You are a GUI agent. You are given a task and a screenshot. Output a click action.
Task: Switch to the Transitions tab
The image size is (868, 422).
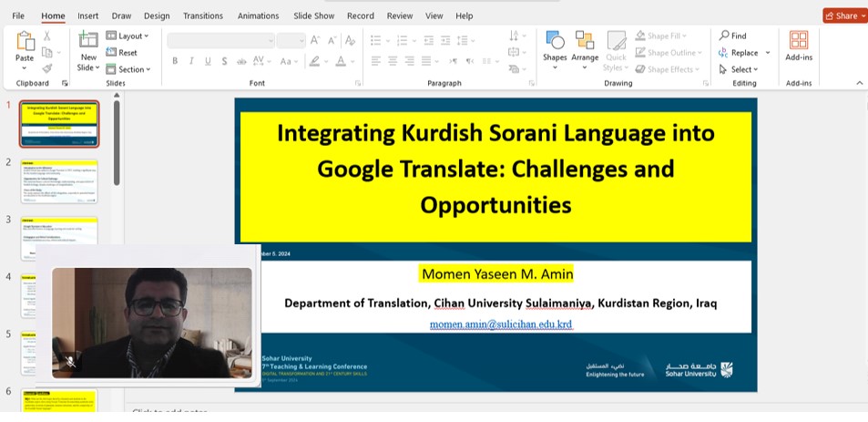pos(203,16)
